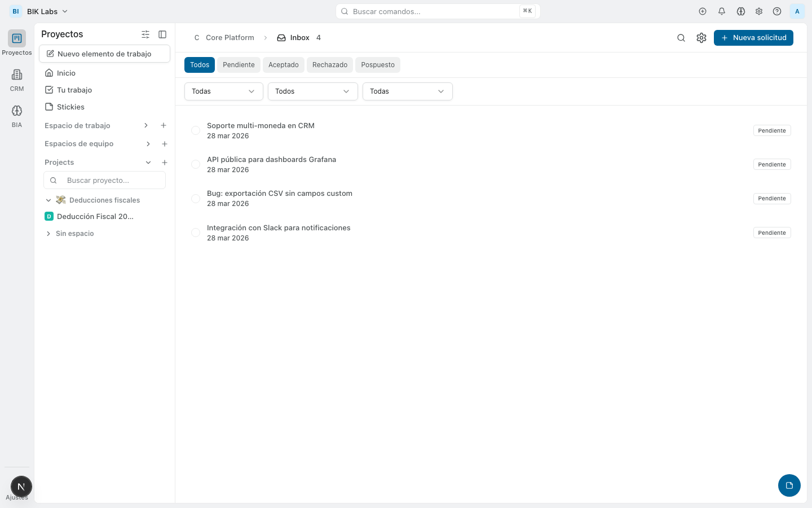Click the floating blue button bottom-right
Screen dimensions: 812x508
[789, 485]
